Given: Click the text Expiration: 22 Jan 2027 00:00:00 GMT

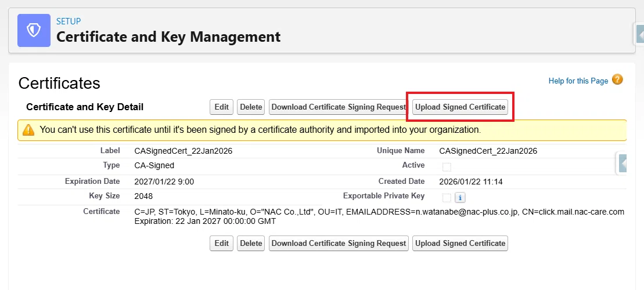Looking at the screenshot, I should click(205, 221).
